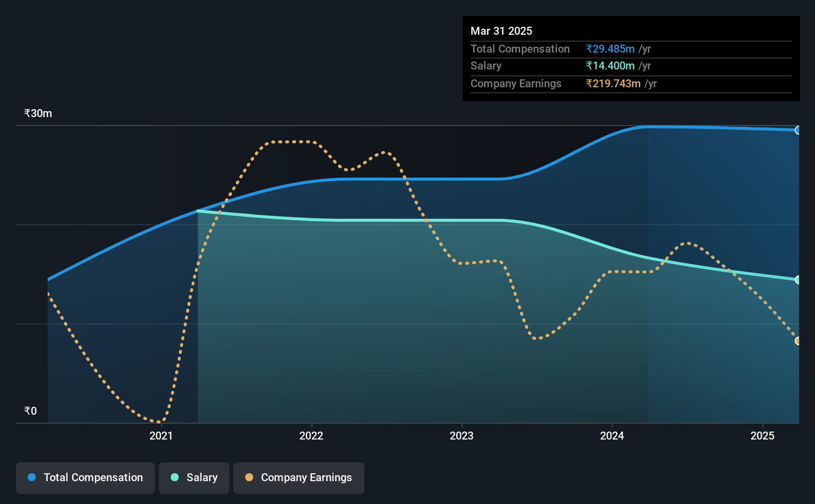Click the teal Salary legend dot
Image resolution: width=815 pixels, height=504 pixels.
pyautogui.click(x=175, y=477)
